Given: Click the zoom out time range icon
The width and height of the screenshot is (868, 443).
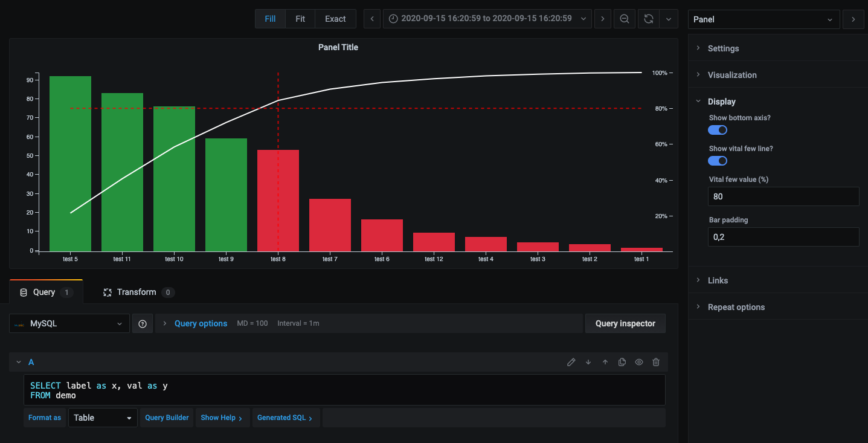Looking at the screenshot, I should (x=625, y=19).
